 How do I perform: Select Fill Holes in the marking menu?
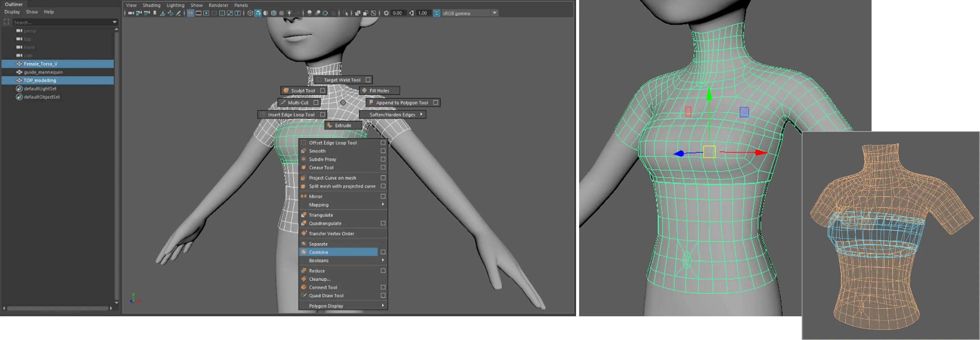[x=379, y=91]
